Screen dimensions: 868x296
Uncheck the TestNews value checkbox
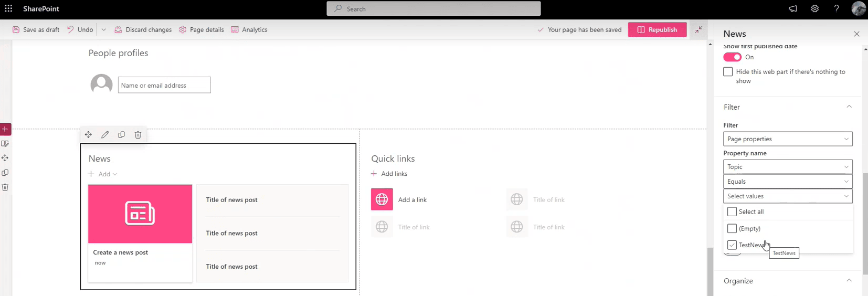click(x=732, y=245)
